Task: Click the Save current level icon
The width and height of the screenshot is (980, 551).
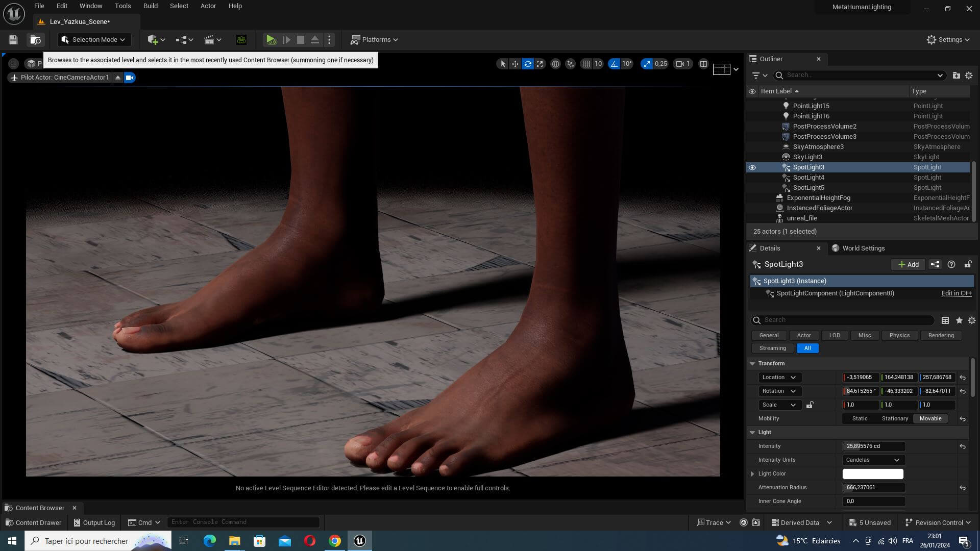Action: (13, 40)
